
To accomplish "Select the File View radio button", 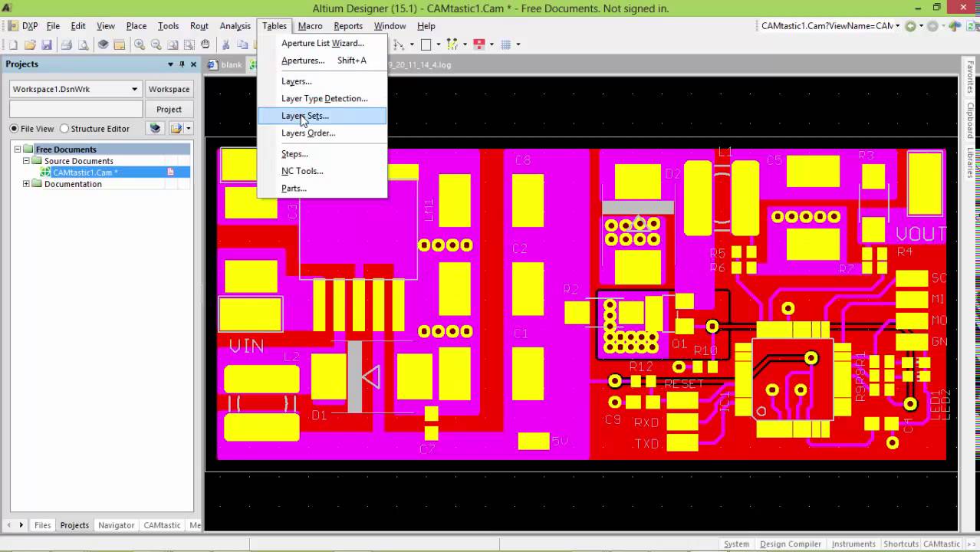I will coord(15,129).
